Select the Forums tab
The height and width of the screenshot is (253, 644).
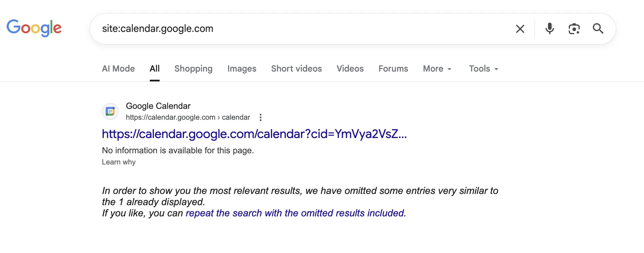393,69
